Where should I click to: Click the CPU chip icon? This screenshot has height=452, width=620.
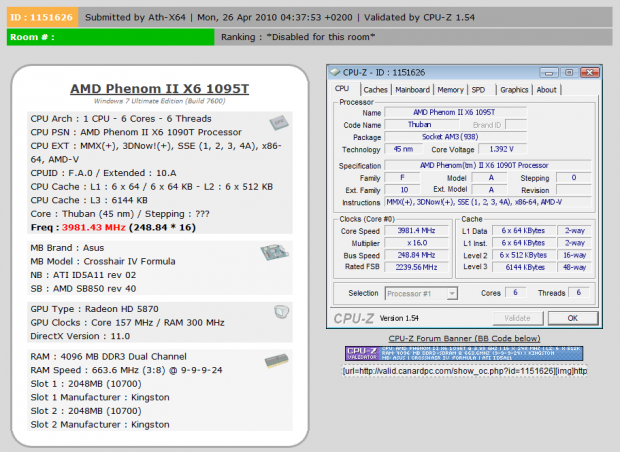[x=279, y=123]
